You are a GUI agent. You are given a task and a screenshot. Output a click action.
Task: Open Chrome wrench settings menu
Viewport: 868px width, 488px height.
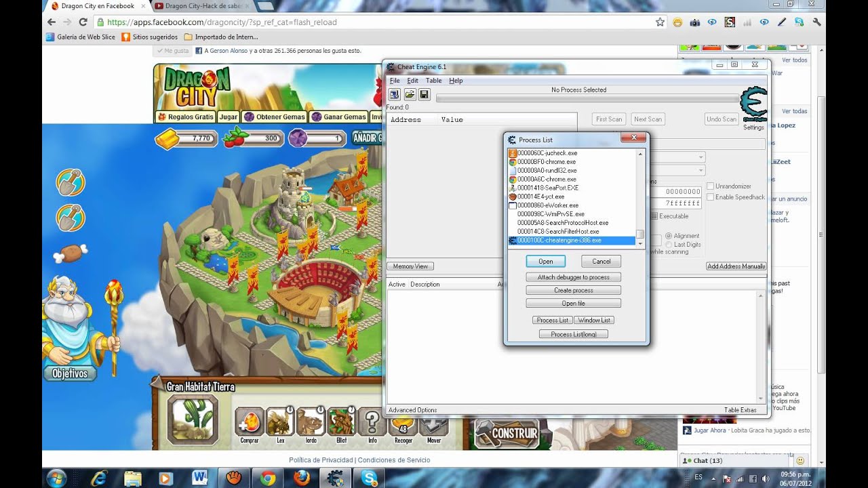coord(816,22)
